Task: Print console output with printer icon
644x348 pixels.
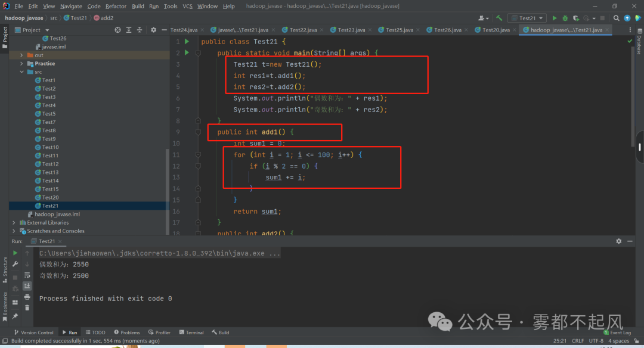Action: 27,297
